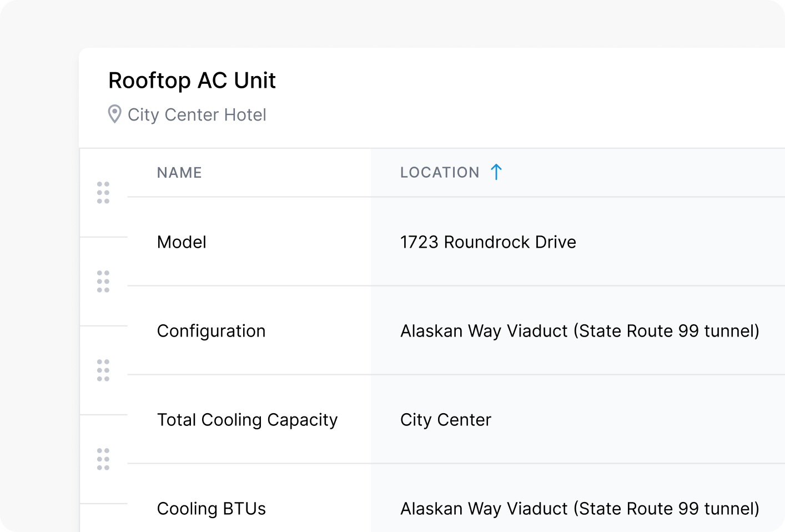The height and width of the screenshot is (532, 785).
Task: Click the City Center location cell
Action: (446, 420)
